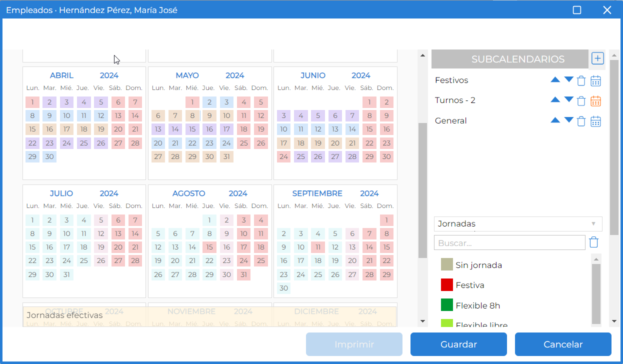Click the calendar scrollbar up arrow
623x364 pixels.
422,55
